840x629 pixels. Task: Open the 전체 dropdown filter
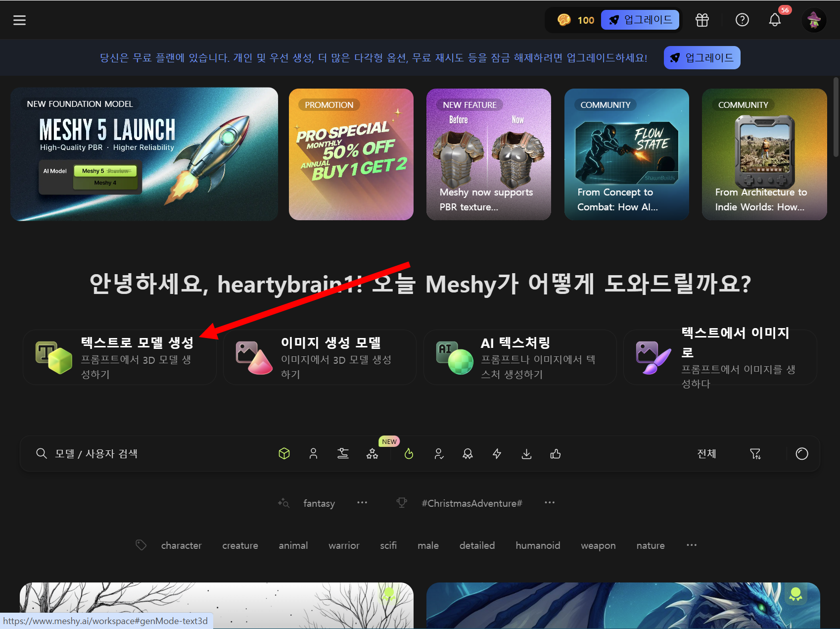point(706,453)
